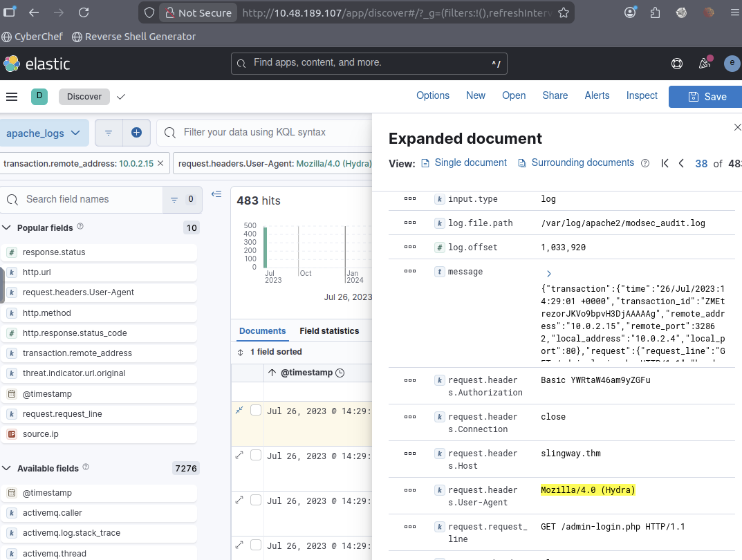Click the help lifebuoy icon in header
The image size is (742, 560).
(677, 64)
